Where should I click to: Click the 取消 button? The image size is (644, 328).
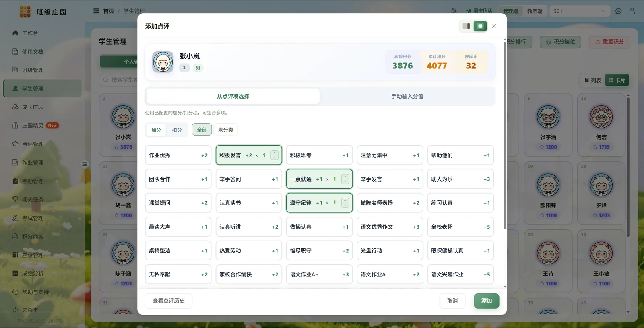pyautogui.click(x=452, y=301)
